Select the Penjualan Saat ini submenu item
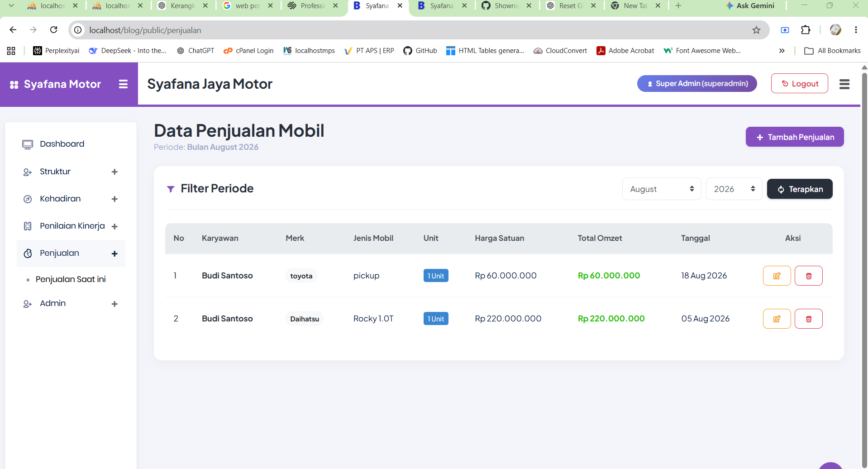868x469 pixels. coord(71,279)
